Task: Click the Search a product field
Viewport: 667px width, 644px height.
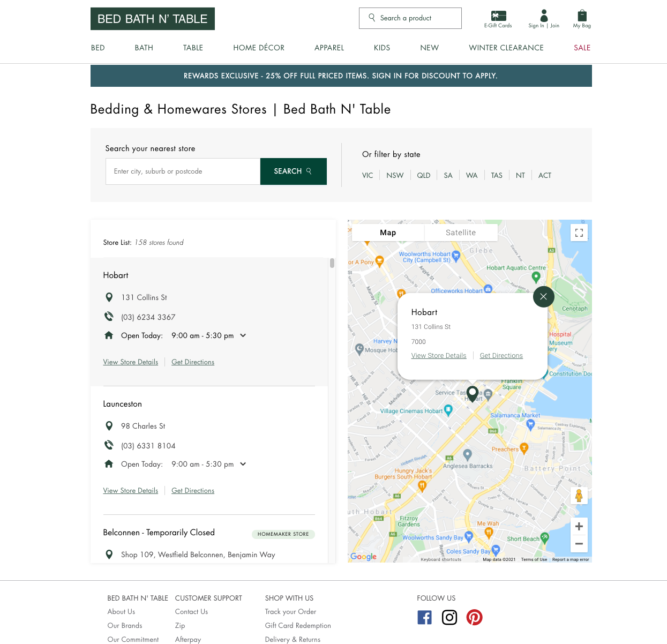Action: tap(410, 18)
